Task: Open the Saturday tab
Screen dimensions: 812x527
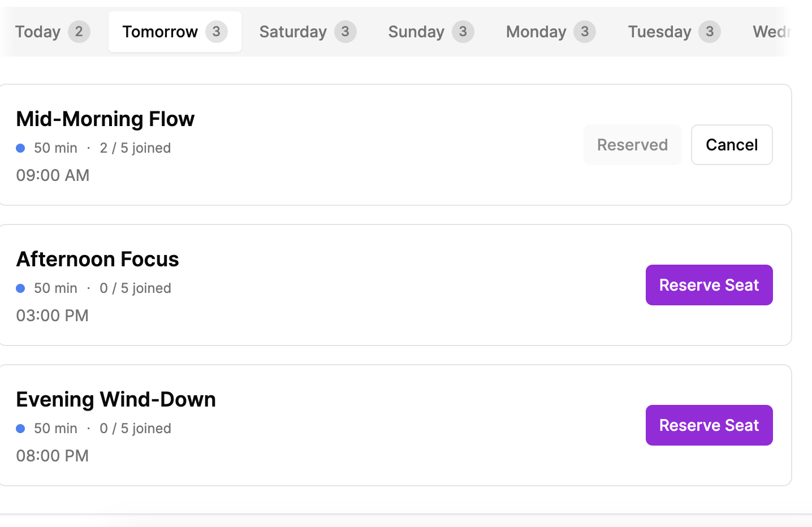Action: 308,32
